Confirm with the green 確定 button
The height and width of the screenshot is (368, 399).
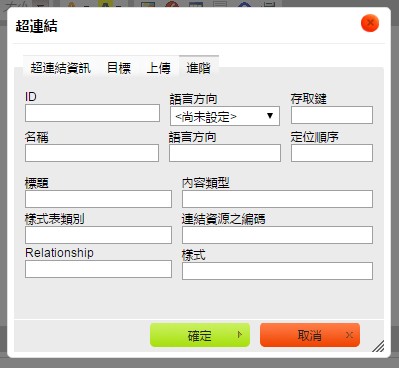click(200, 335)
